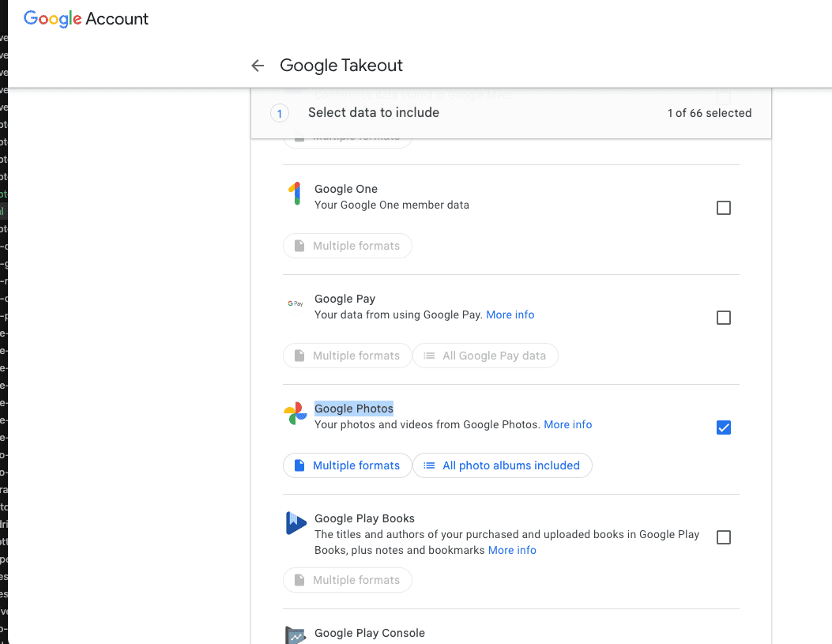
Task: Open Multiple formats for Google Photos
Action: (348, 465)
